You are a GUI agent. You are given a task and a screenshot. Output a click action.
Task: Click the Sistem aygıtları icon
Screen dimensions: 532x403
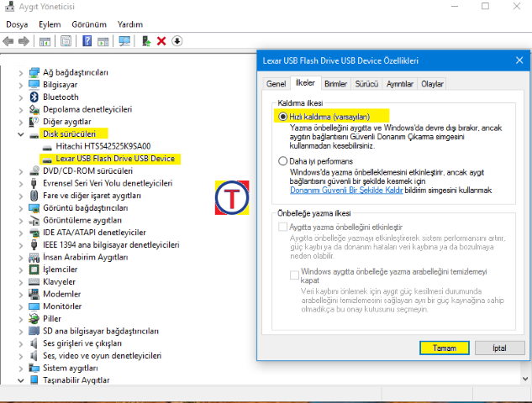click(34, 368)
